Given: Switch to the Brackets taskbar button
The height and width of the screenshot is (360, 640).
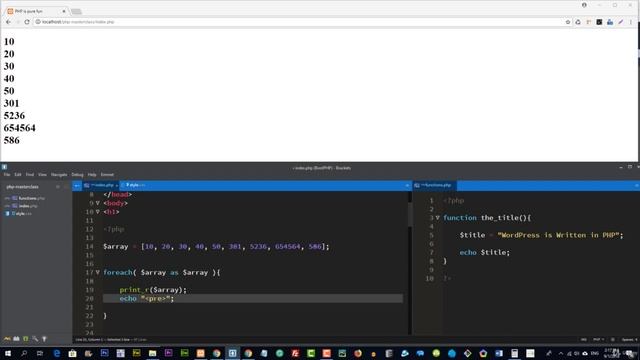Looking at the screenshot, I should click(x=232, y=353).
